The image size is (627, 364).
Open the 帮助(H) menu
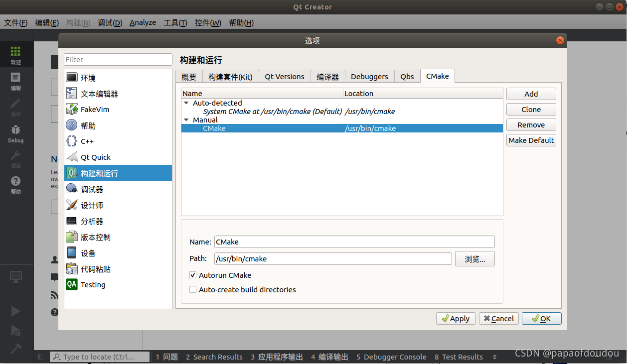tap(241, 23)
